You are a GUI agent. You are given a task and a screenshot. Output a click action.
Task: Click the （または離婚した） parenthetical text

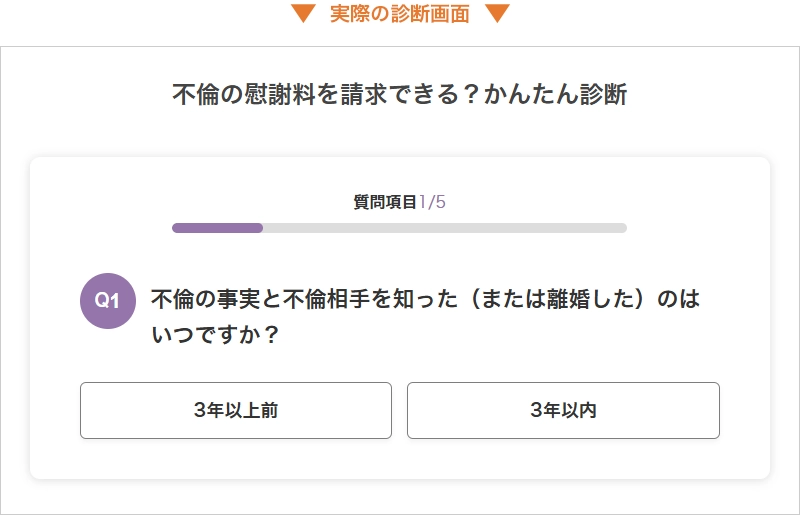click(561, 300)
